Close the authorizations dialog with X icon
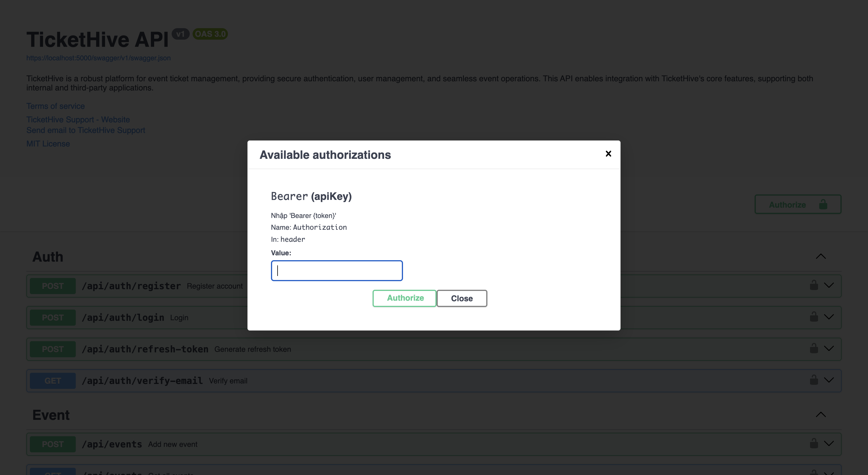This screenshot has width=868, height=475. [608, 154]
